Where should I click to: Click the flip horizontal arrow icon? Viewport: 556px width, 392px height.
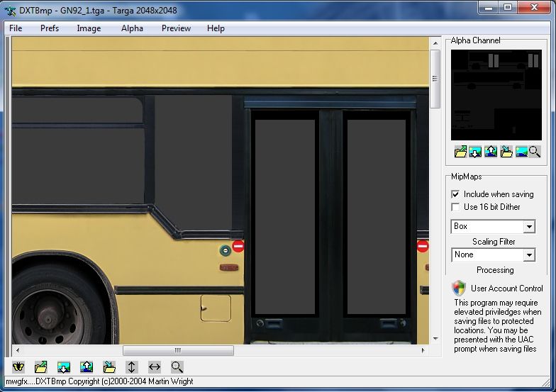[154, 367]
